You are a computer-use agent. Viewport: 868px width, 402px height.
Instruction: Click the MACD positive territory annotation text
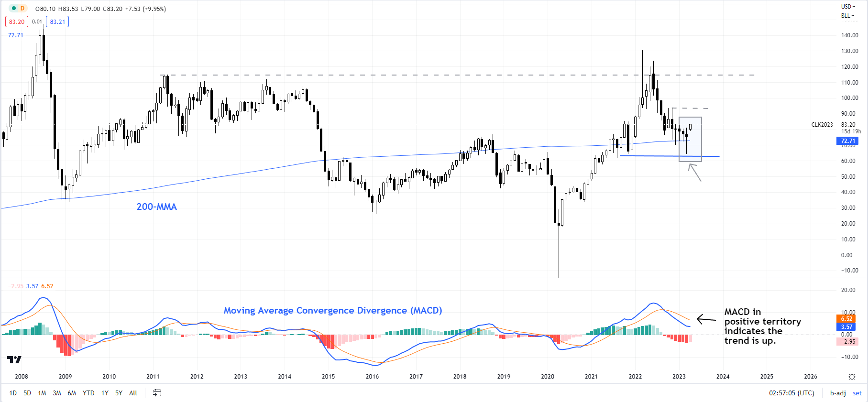click(762, 326)
